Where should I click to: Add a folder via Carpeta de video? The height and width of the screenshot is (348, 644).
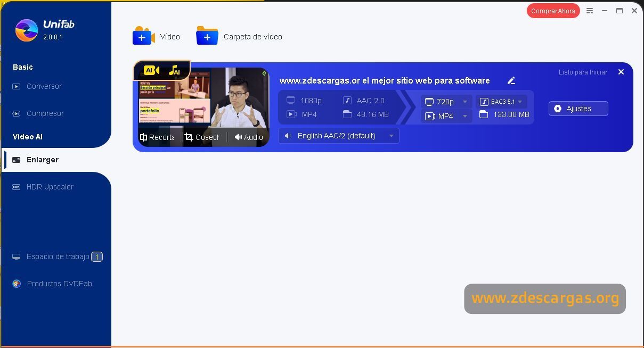[x=239, y=36]
